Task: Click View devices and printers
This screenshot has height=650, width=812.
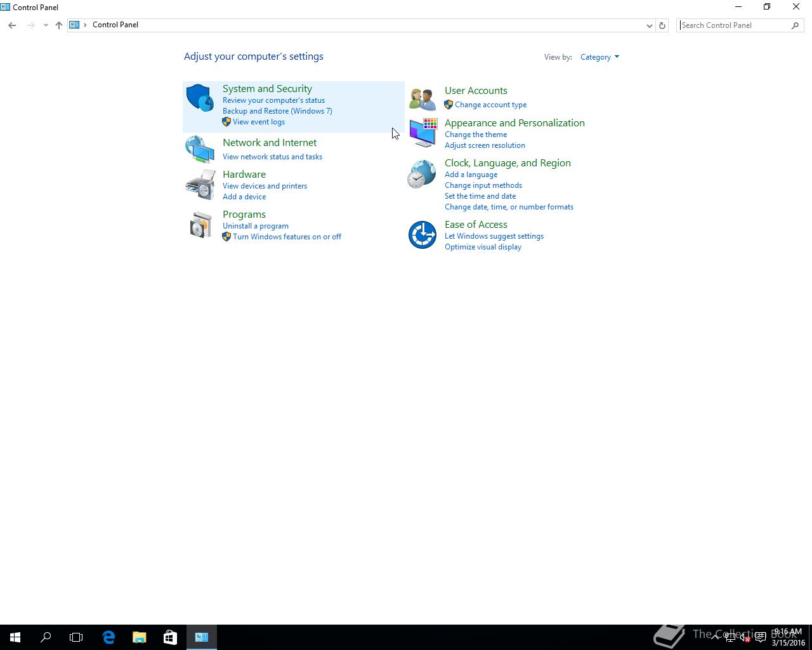Action: pos(265,186)
